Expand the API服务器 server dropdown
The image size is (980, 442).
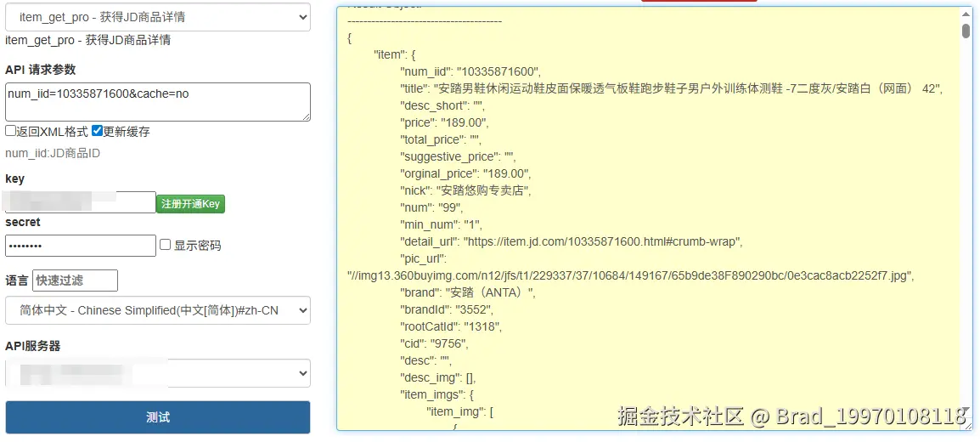point(157,373)
